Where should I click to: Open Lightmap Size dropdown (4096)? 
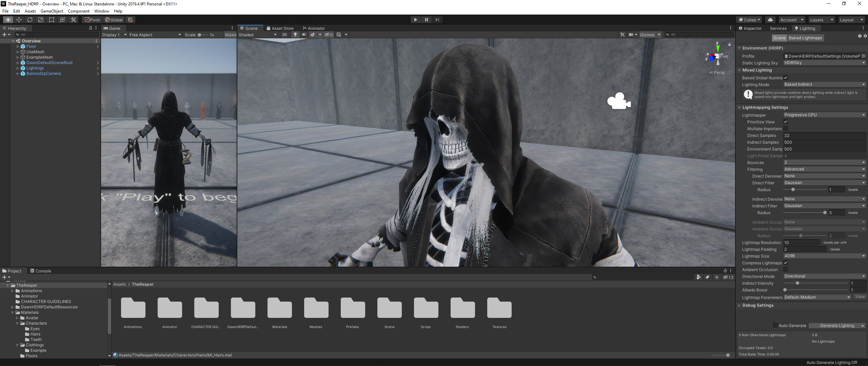[x=825, y=256]
